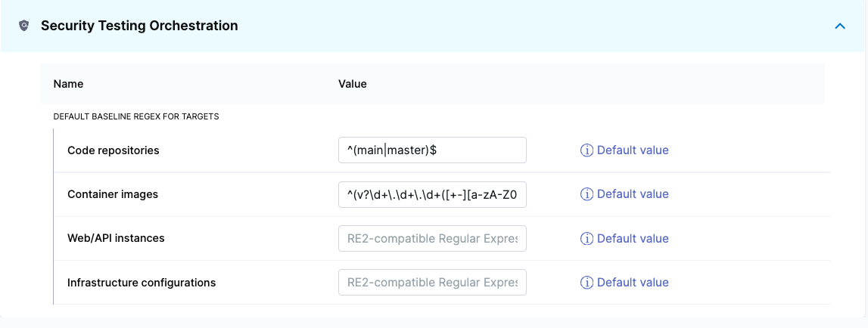868x328 pixels.
Task: Click Default value link for Infrastructure configurations
Action: [x=633, y=283]
